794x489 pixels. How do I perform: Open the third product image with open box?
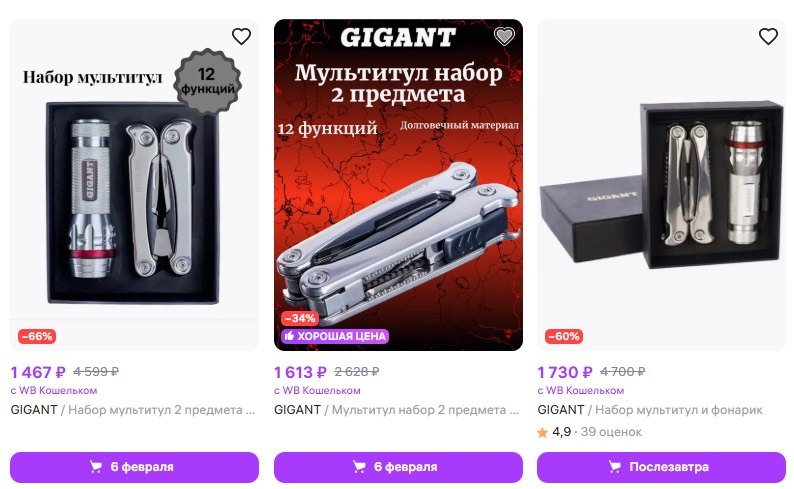(x=661, y=185)
